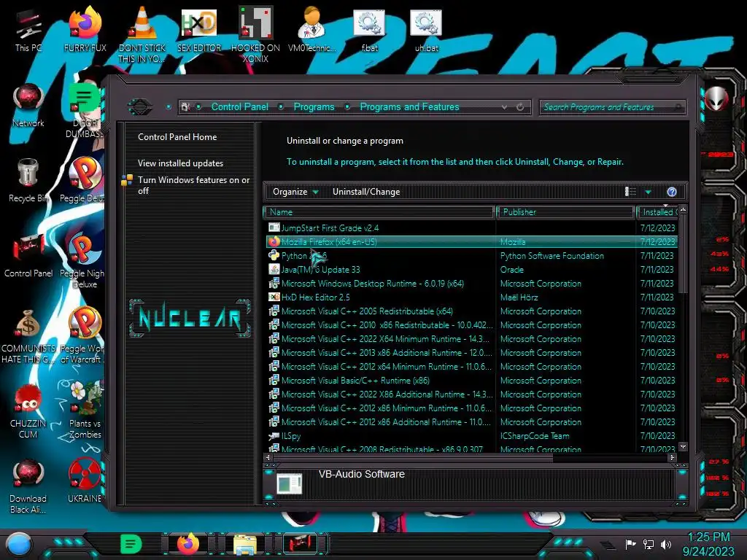Click the VB-Audio Software details thumbnail
Image resolution: width=747 pixels, height=560 pixels.
pos(289,484)
